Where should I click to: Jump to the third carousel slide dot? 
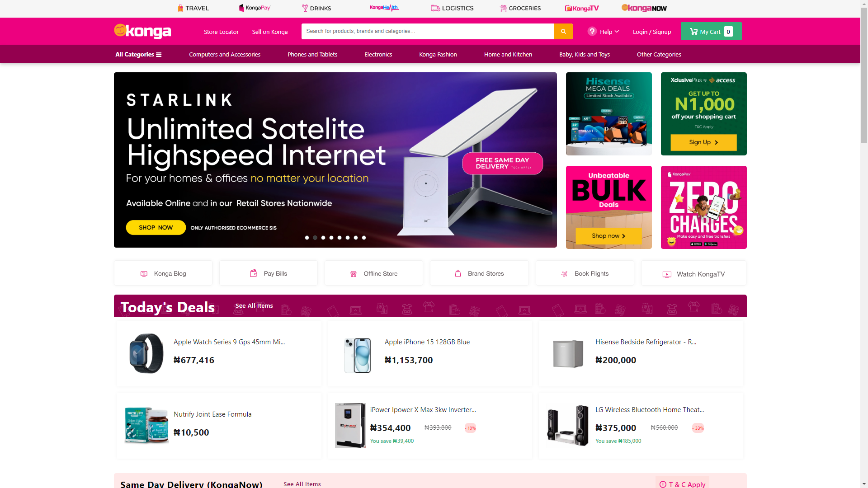(x=323, y=238)
